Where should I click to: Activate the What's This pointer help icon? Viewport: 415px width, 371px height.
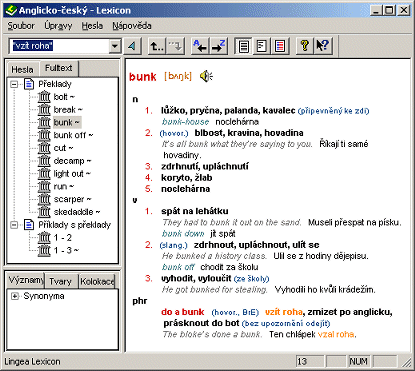click(323, 46)
